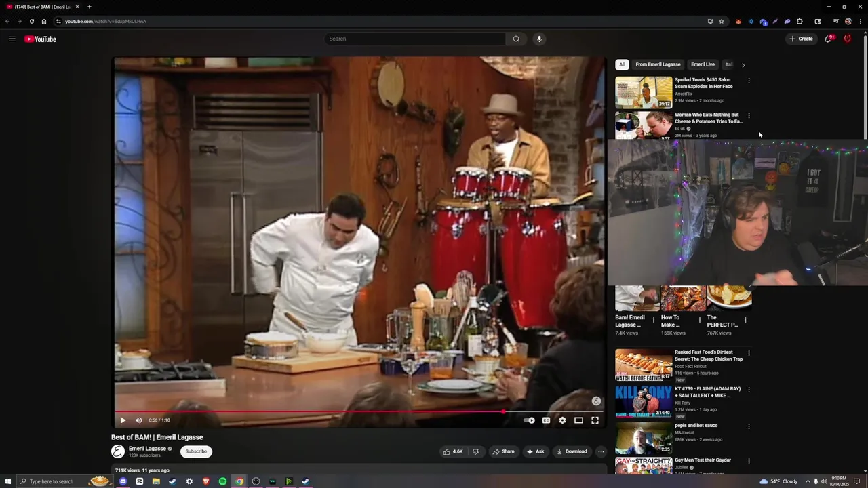Open options for Spoiled Teen's $450 Salon video
Image resolution: width=868 pixels, height=488 pixels.
coord(749,81)
